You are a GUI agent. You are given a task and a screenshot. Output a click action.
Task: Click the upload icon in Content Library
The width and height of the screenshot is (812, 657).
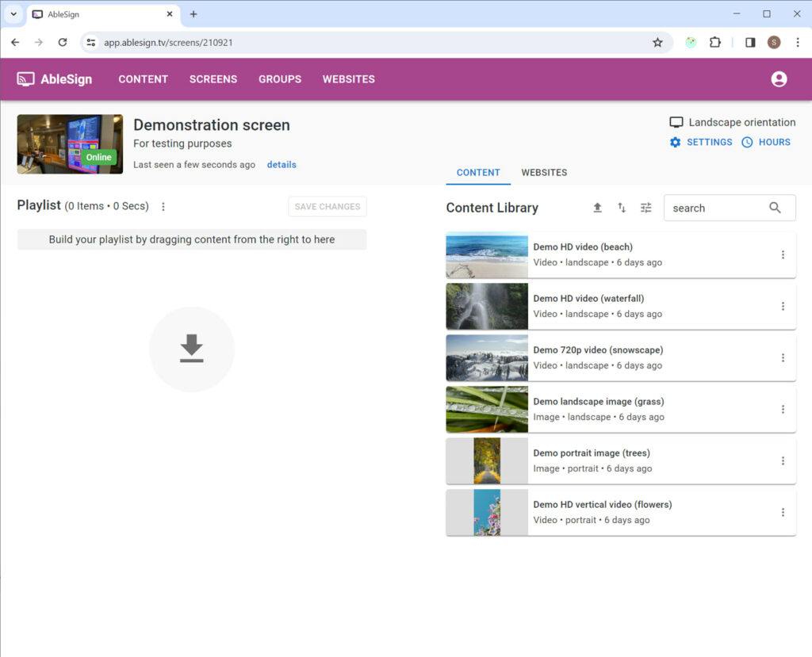pos(597,208)
